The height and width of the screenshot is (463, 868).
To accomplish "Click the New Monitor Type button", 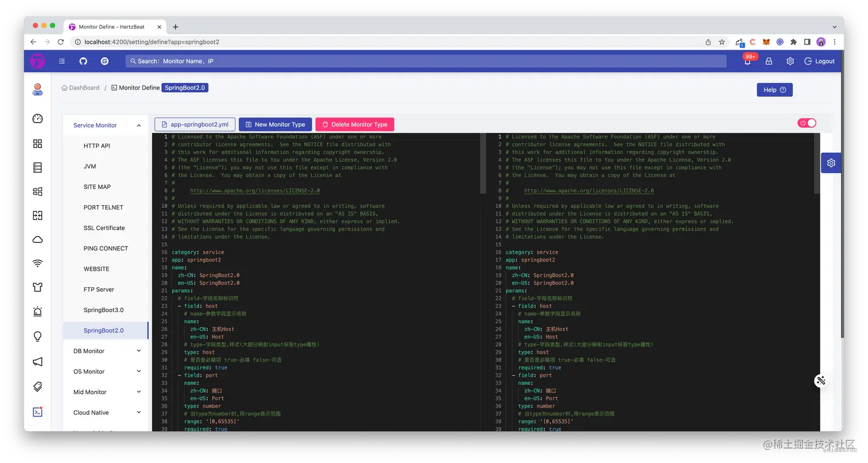I will click(x=275, y=124).
